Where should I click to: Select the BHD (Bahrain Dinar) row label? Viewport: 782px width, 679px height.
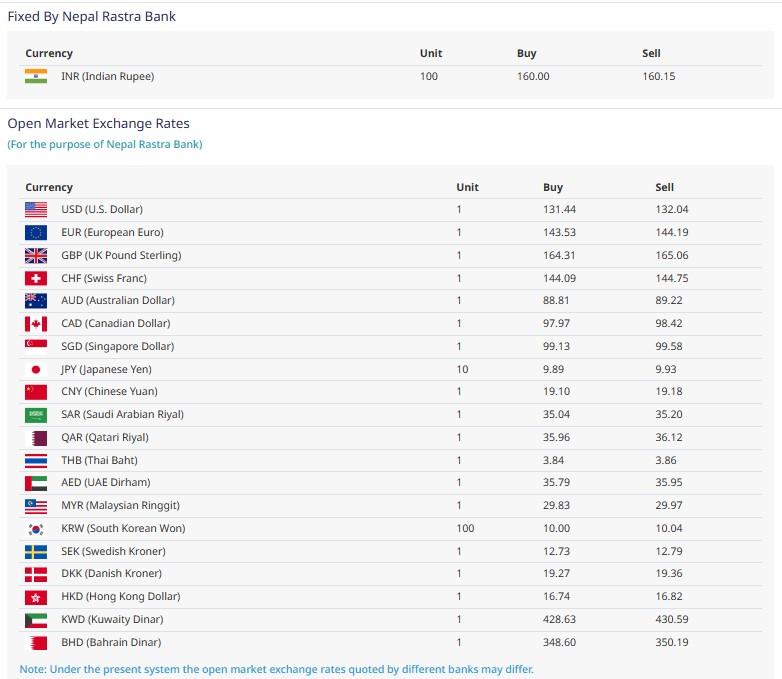(111, 642)
